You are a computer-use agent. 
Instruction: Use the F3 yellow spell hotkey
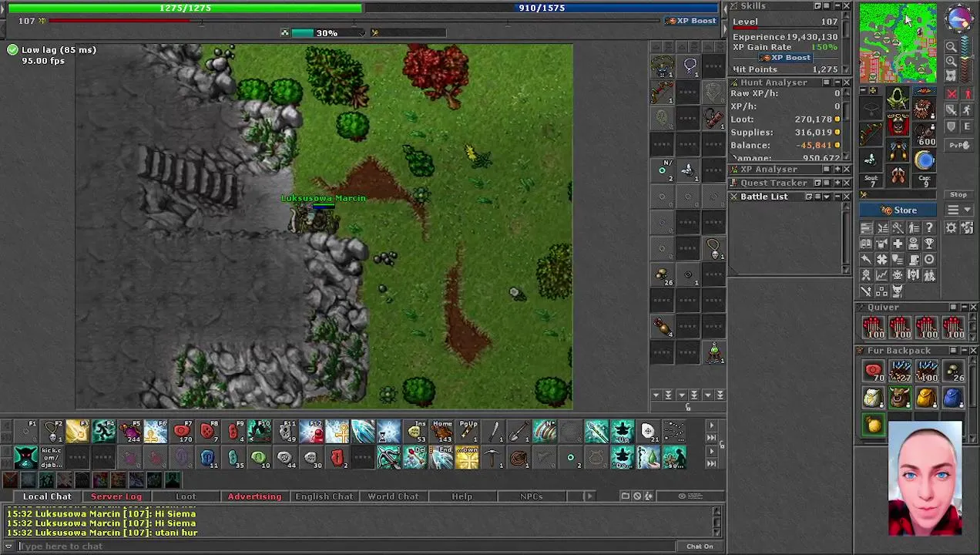77,432
